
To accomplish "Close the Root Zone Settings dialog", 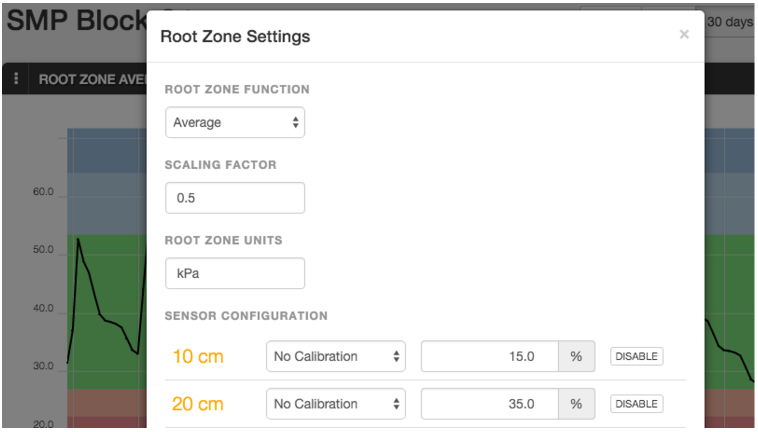I will [x=684, y=35].
